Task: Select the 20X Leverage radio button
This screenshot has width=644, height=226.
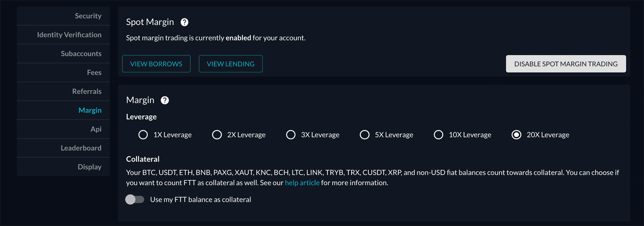Action: (516, 135)
